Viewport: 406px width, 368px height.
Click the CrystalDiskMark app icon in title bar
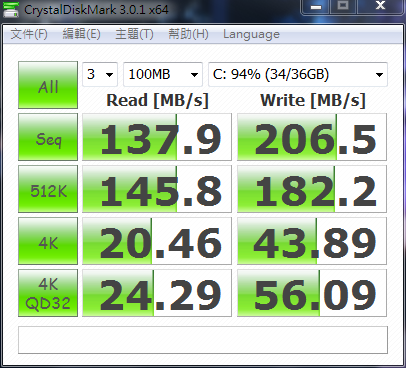[11, 10]
